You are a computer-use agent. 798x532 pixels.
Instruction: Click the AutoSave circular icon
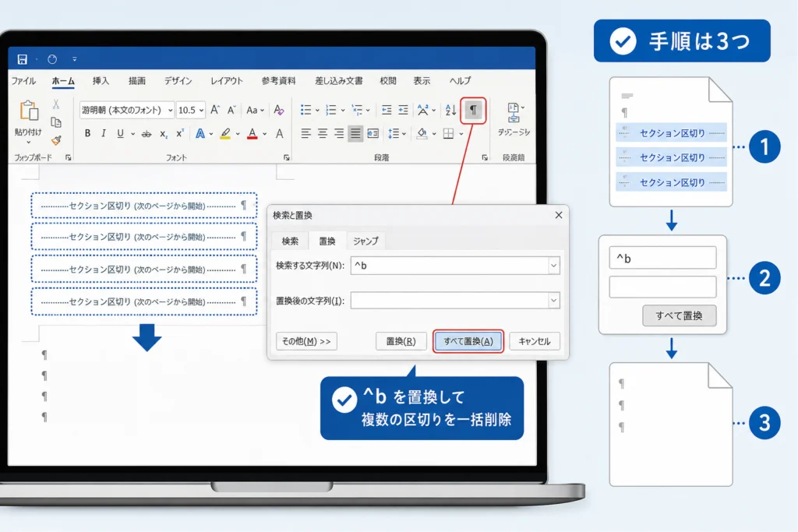(x=52, y=59)
